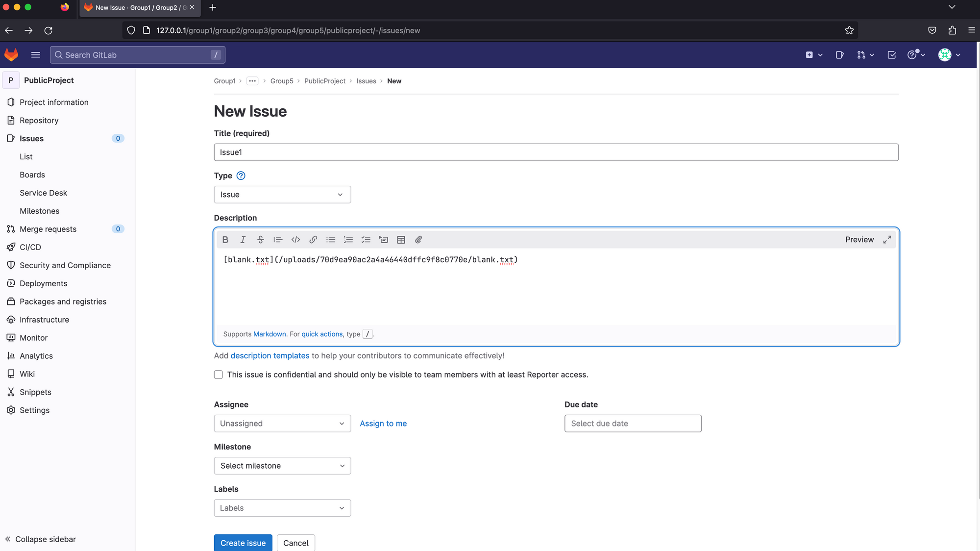Apply italic text formatting icon

243,240
